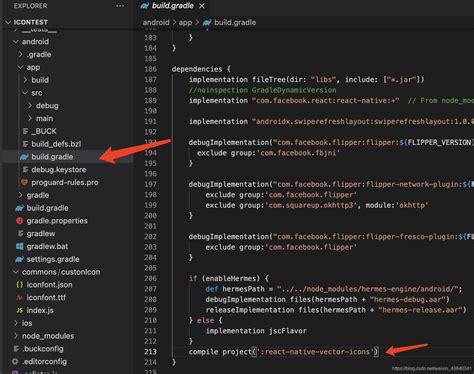474x374 pixels.
Task: Click line number 213 in gutter
Action: coord(150,352)
